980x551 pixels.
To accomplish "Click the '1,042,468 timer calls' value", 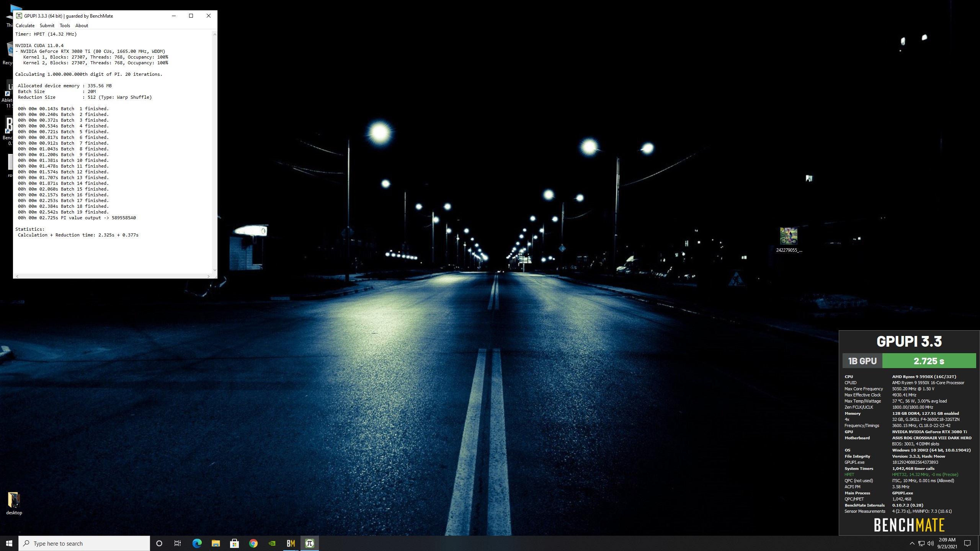I will [x=913, y=468].
